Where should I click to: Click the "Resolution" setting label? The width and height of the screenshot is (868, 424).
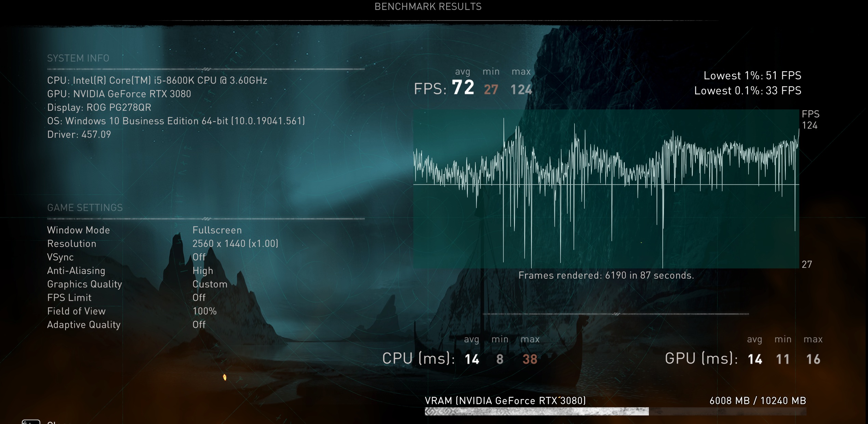click(72, 243)
